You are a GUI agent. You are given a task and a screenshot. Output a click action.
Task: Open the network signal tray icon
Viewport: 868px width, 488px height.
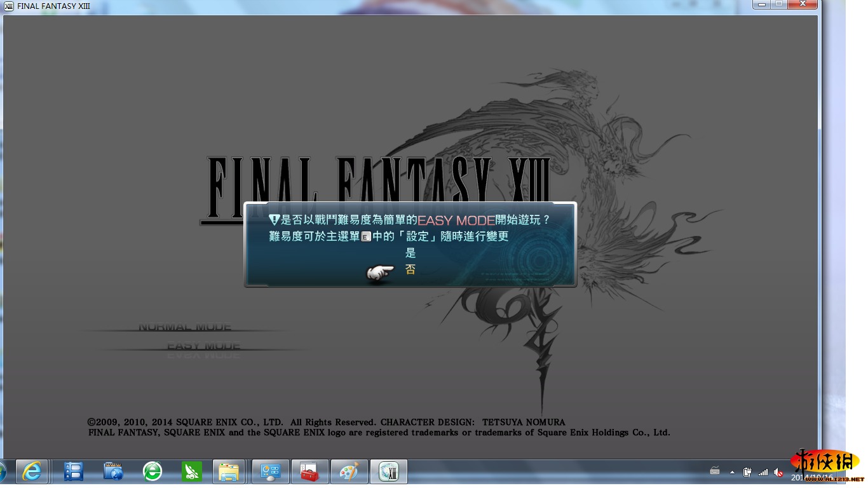point(763,472)
